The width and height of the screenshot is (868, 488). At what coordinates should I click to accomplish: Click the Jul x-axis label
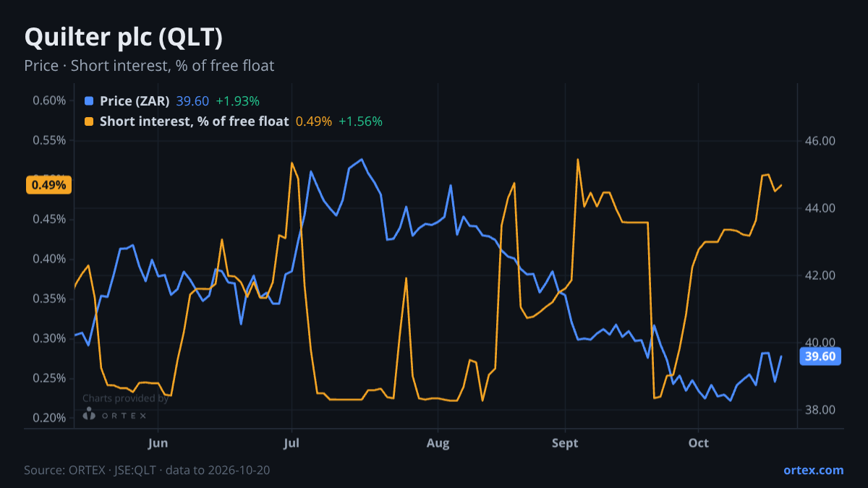pyautogui.click(x=291, y=442)
